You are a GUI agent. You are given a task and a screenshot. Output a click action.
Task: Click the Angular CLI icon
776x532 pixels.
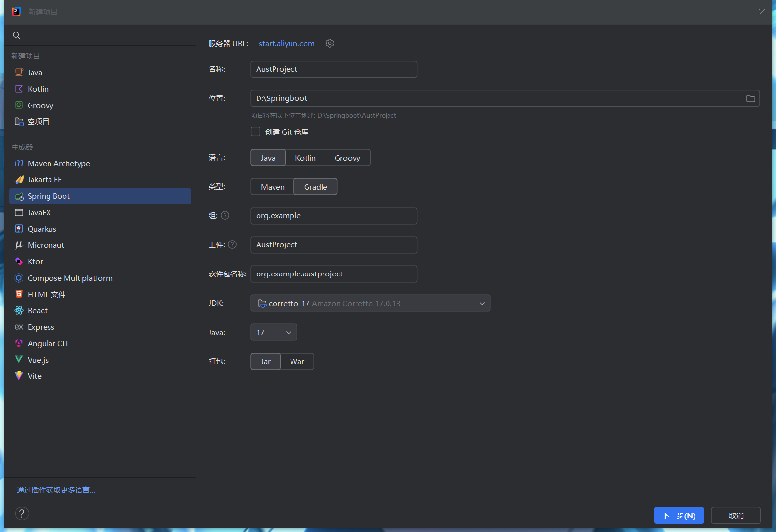(x=19, y=343)
